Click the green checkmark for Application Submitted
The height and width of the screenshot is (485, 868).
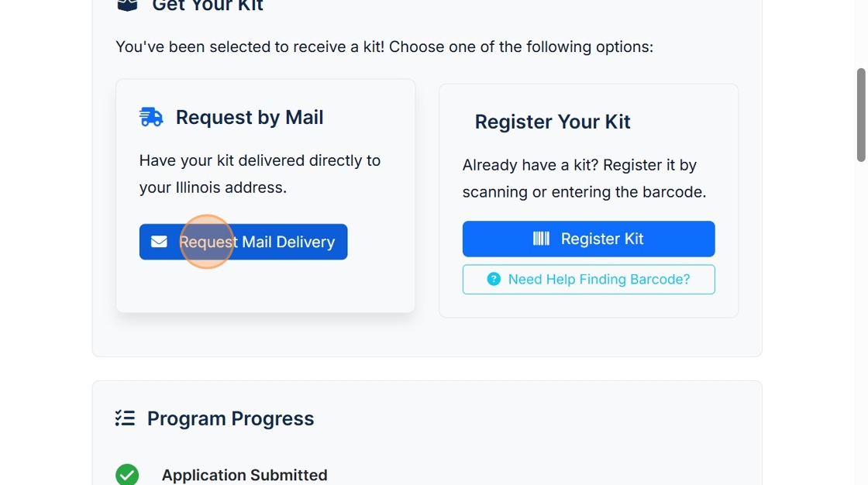pyautogui.click(x=127, y=474)
